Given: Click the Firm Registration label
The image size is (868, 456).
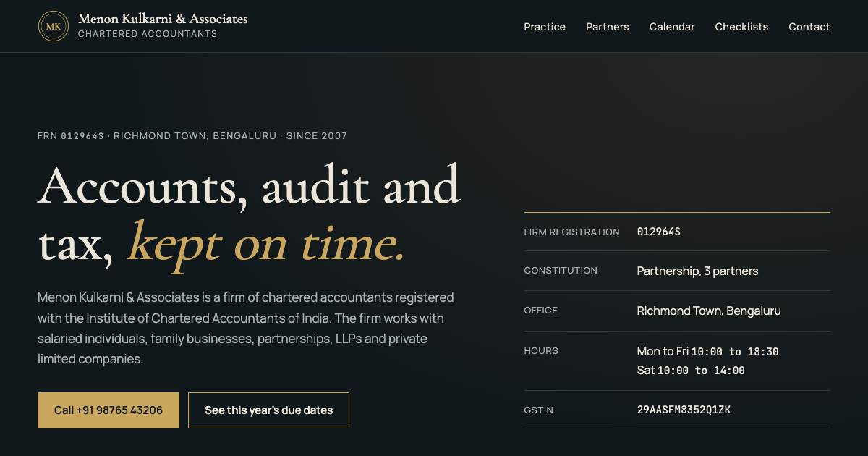Looking at the screenshot, I should [x=571, y=232].
